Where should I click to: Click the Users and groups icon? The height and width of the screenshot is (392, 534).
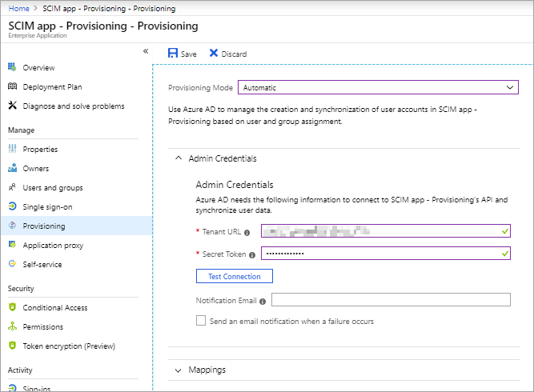pos(12,187)
